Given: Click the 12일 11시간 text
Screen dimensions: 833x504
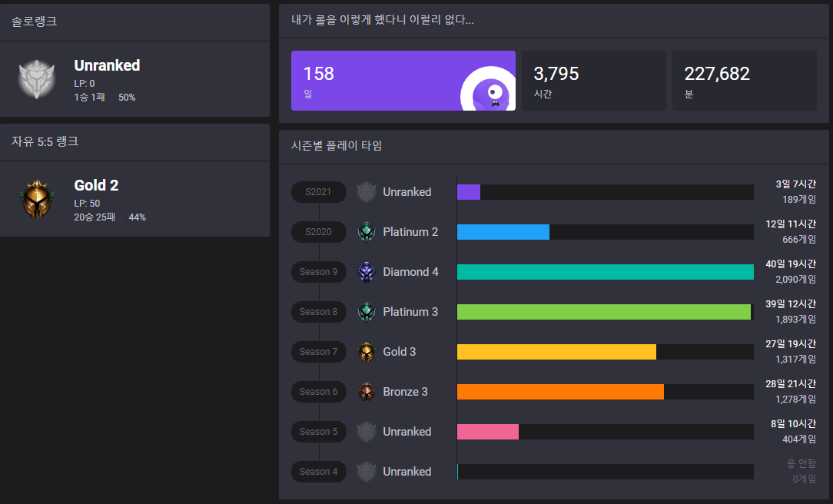Looking at the screenshot, I should click(x=791, y=224).
